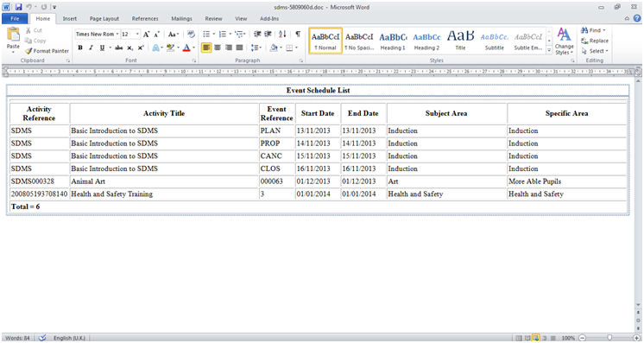This screenshot has width=644, height=343.
Task: Apply subscript formatting
Action: 129,48
